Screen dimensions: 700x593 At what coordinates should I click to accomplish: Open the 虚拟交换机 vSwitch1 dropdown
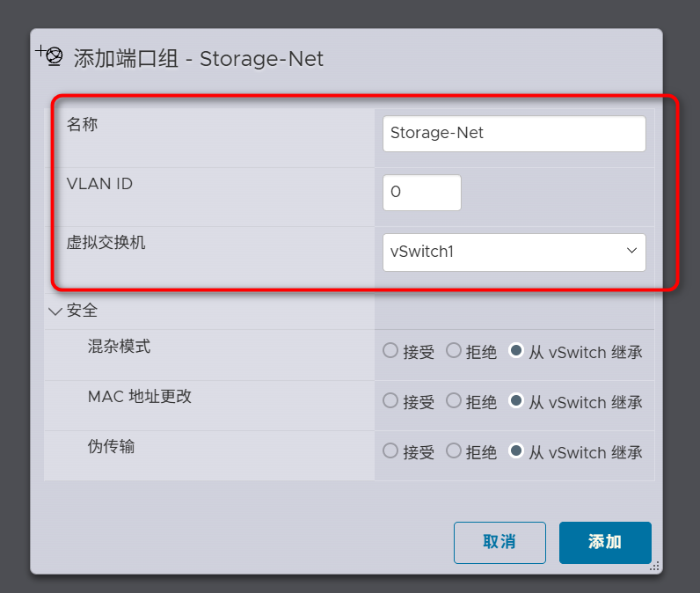(x=514, y=252)
